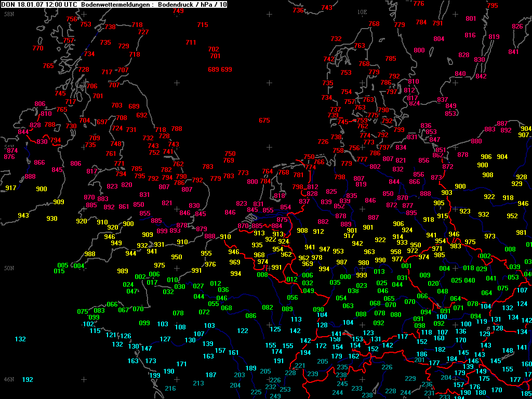Click the red 776 value at the top edge
The height and width of the screenshot is (399, 532).
point(419,4)
